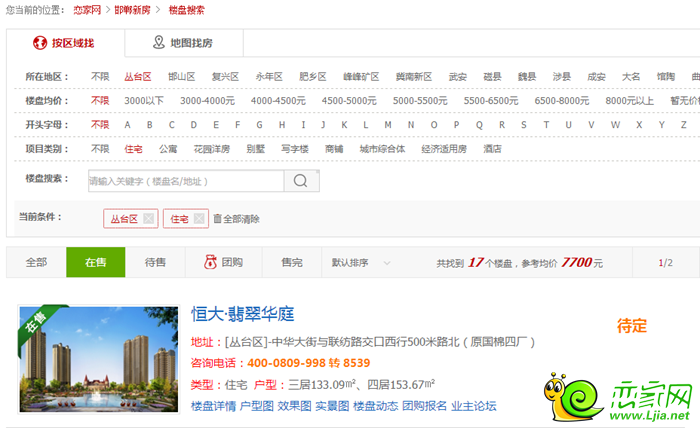Click the 楼盘搜索 breadcrumb link
The image size is (700, 428).
[x=186, y=10]
